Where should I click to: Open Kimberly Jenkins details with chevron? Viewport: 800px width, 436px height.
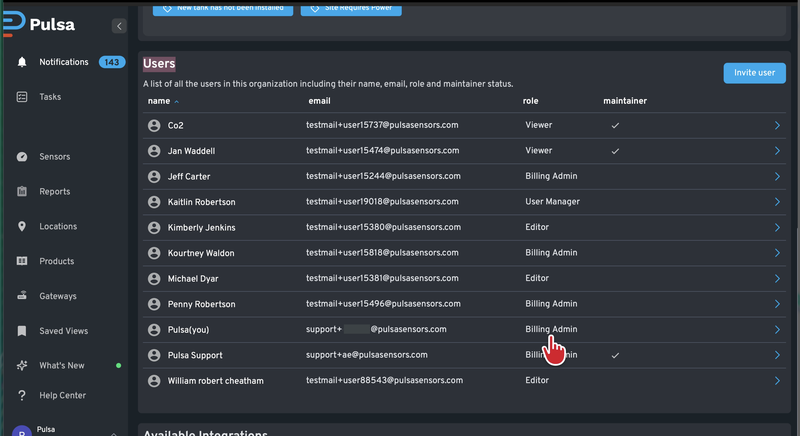777,227
